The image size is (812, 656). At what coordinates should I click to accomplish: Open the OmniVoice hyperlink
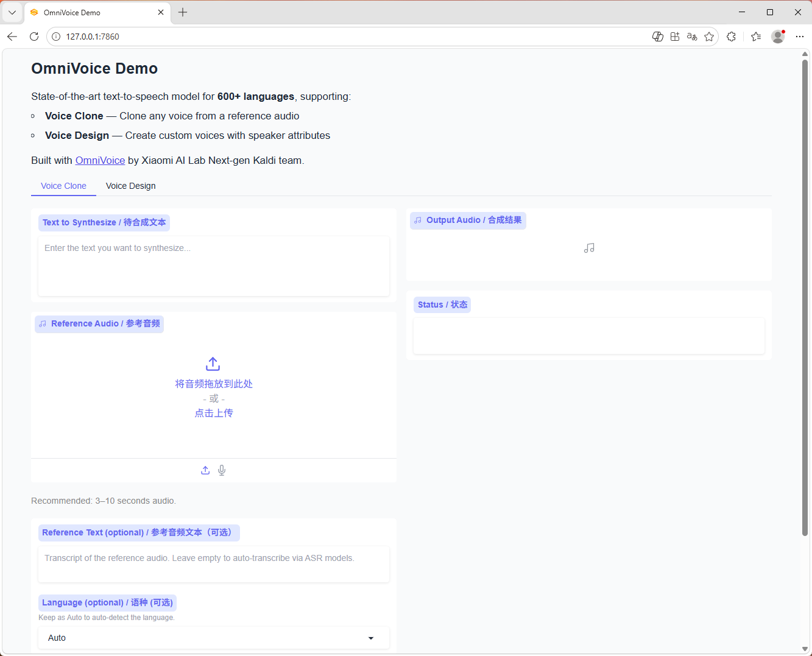coord(100,160)
